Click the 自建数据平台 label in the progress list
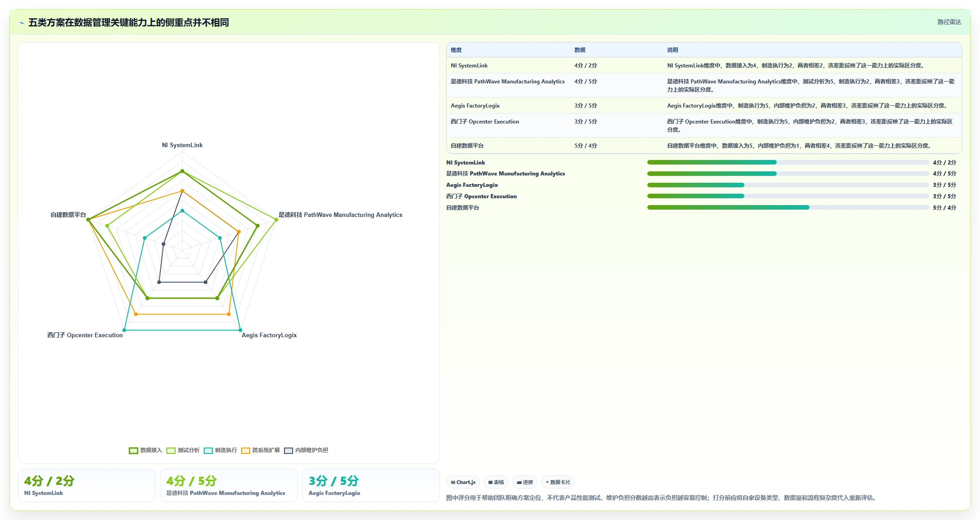This screenshot has width=980, height=520. tap(463, 208)
